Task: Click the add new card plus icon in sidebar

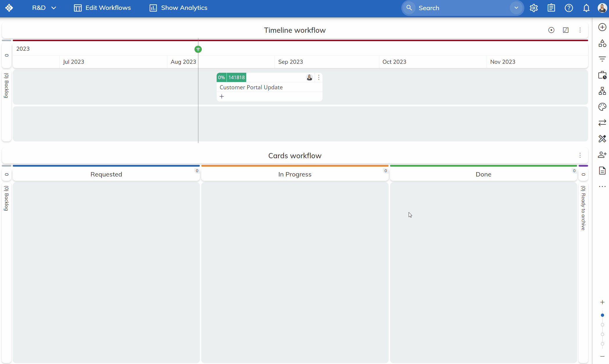Action: click(602, 27)
